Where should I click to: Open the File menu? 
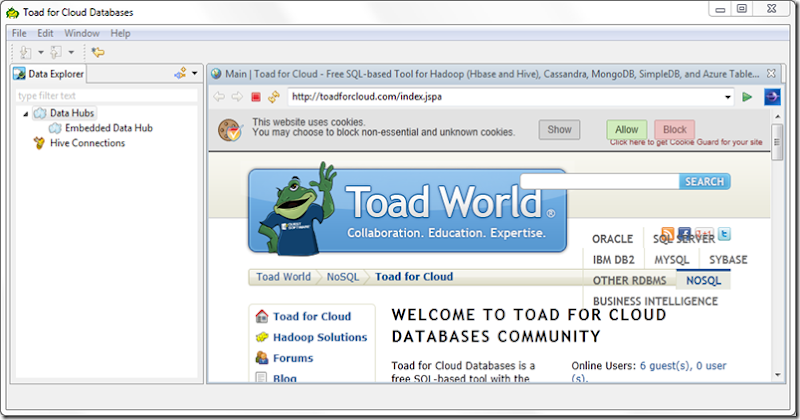pos(19,33)
